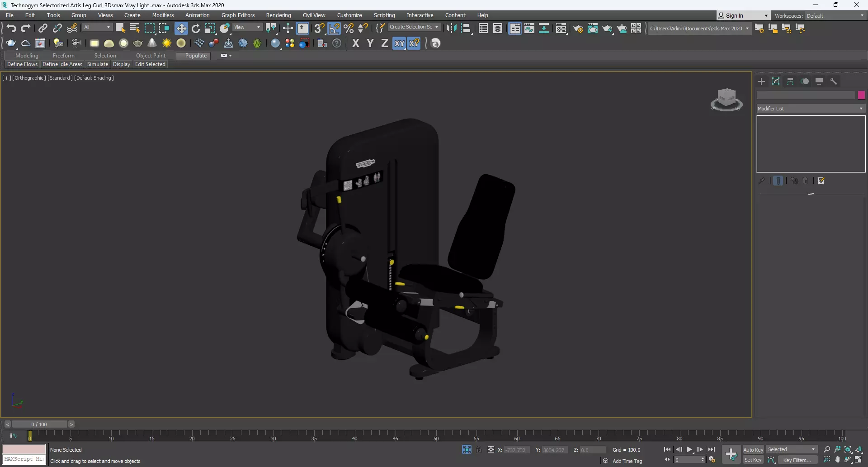Activate the Select and Scale tool
This screenshot has height=467, width=868.
tap(210, 28)
